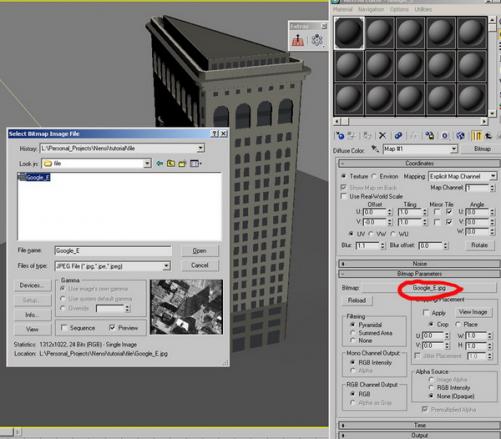Click Show Map in Viewport checkered cube
The height and width of the screenshot is (439, 501).
click(460, 136)
